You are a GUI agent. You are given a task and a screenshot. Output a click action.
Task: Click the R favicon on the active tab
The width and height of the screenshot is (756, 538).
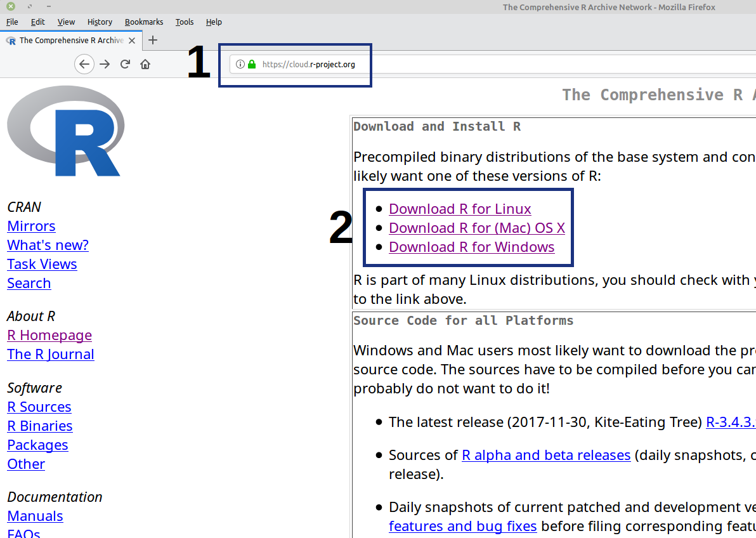pos(11,40)
